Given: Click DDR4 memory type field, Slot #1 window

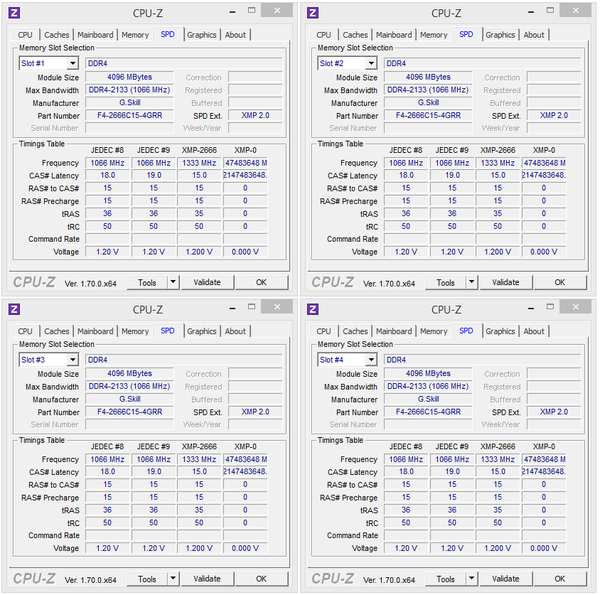Looking at the screenshot, I should click(x=184, y=63).
